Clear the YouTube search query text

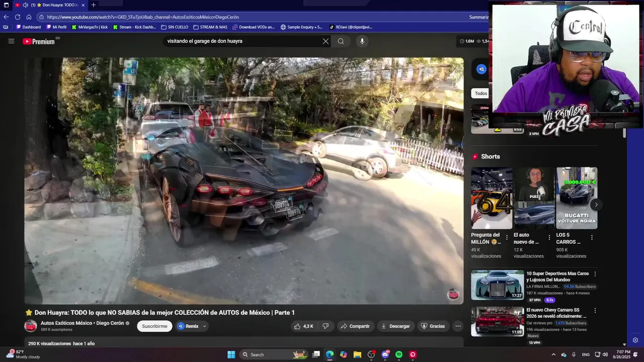pyautogui.click(x=326, y=41)
